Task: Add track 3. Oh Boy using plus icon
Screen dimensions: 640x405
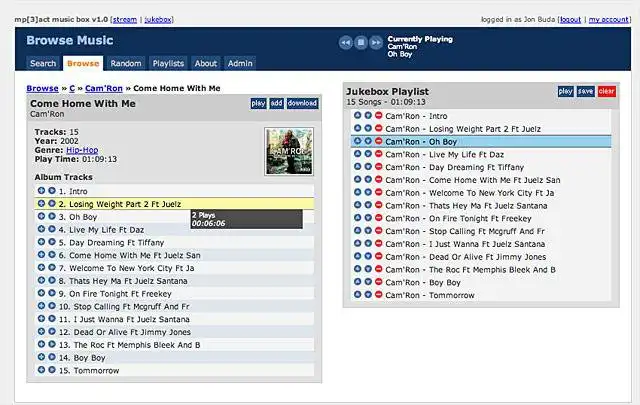Action: pyautogui.click(x=41, y=216)
